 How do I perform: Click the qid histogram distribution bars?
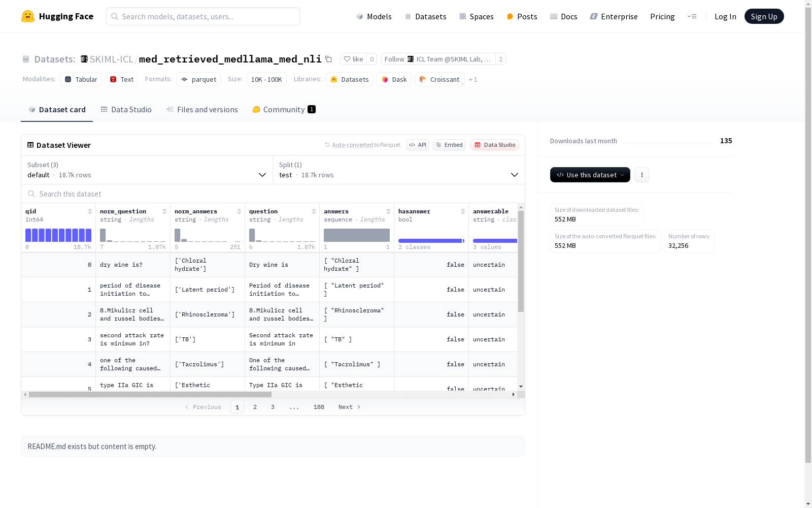click(58, 235)
